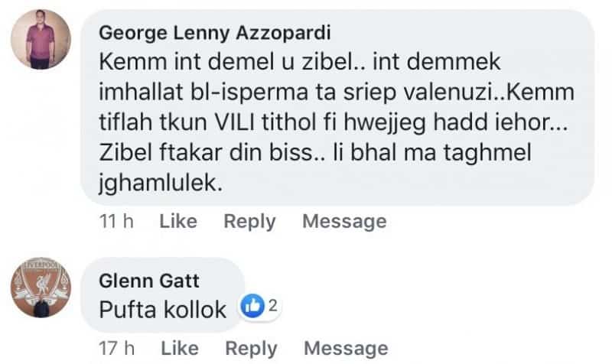Reply to Glenn Gatt's comment
The image size is (612, 364).
tap(250, 349)
